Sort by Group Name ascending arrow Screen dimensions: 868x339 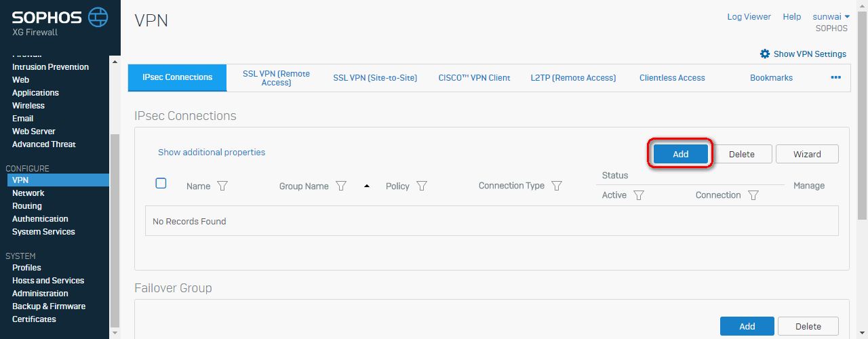tap(367, 186)
